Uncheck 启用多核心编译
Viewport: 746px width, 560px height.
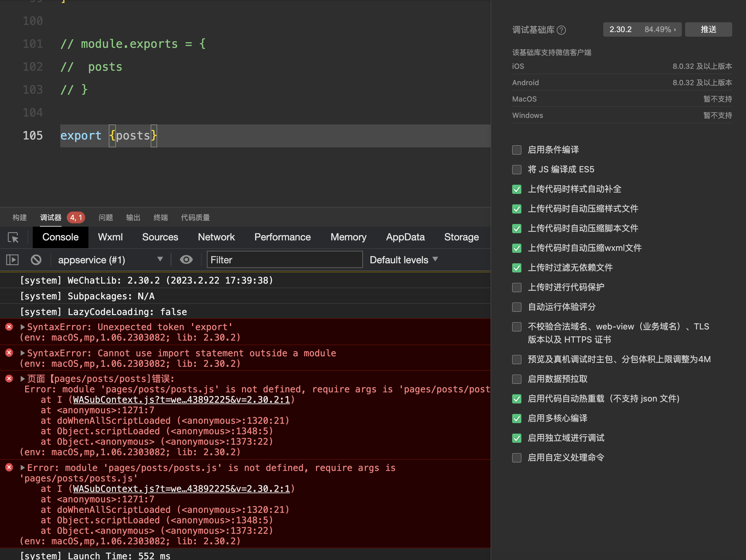point(517,418)
